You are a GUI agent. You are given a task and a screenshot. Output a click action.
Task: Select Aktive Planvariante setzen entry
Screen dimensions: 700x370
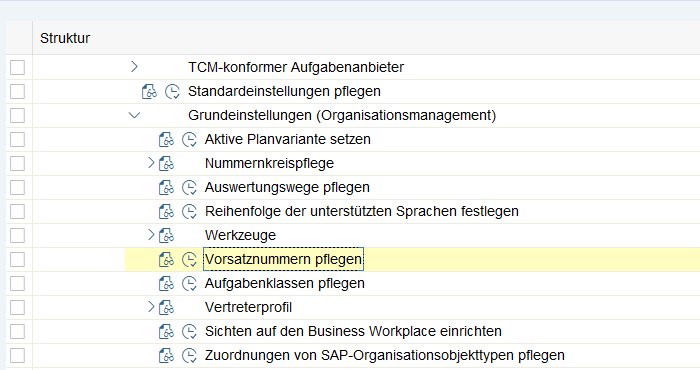[x=288, y=140]
